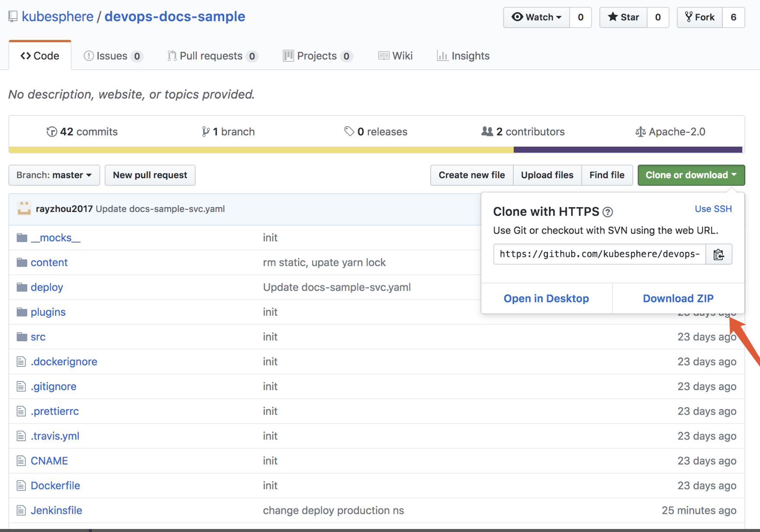This screenshot has height=532, width=760.
Task: Click the purple language bar segment
Action: [628, 150]
